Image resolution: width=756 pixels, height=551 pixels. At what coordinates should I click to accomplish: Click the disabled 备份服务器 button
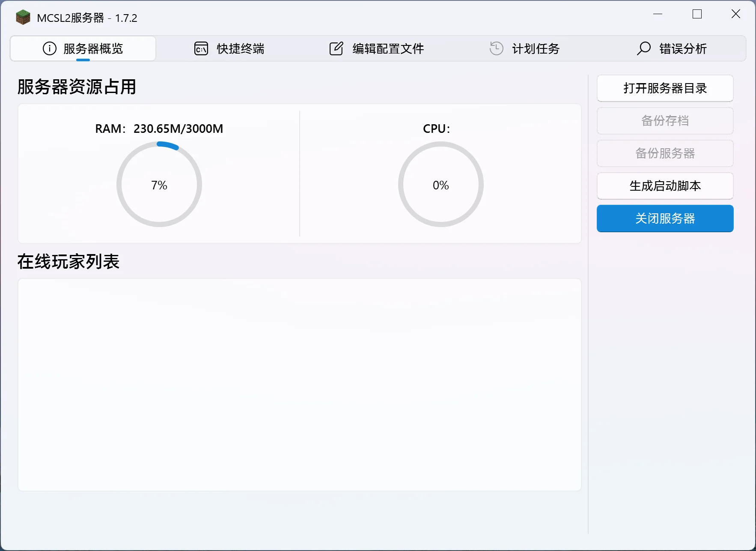click(x=665, y=153)
